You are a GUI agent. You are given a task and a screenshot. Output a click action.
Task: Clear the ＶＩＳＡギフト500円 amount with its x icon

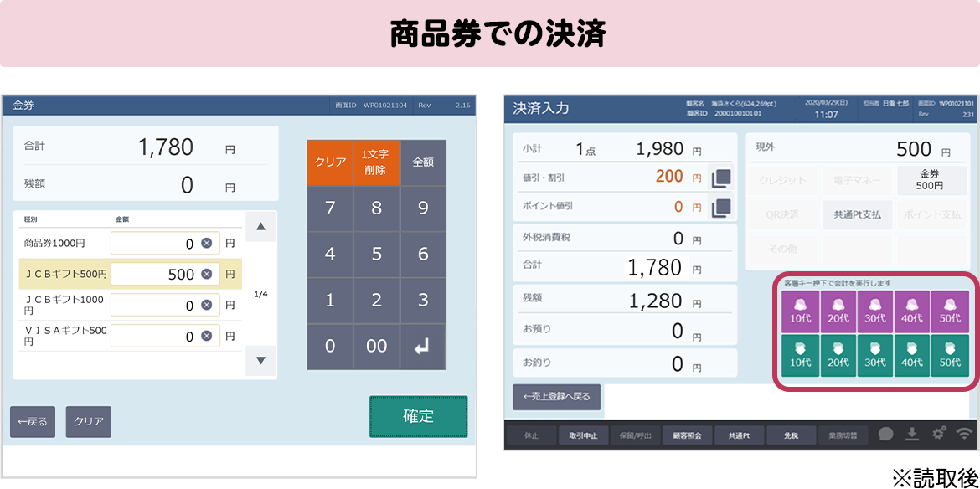click(206, 336)
